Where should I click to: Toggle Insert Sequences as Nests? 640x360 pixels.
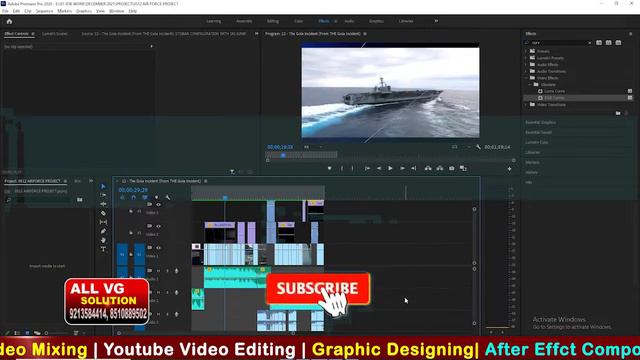[122, 198]
